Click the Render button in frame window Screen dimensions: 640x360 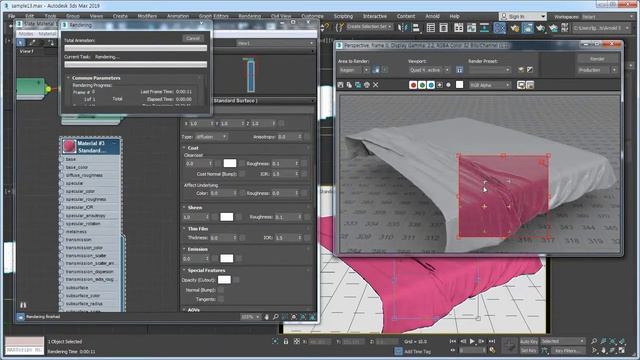point(597,59)
